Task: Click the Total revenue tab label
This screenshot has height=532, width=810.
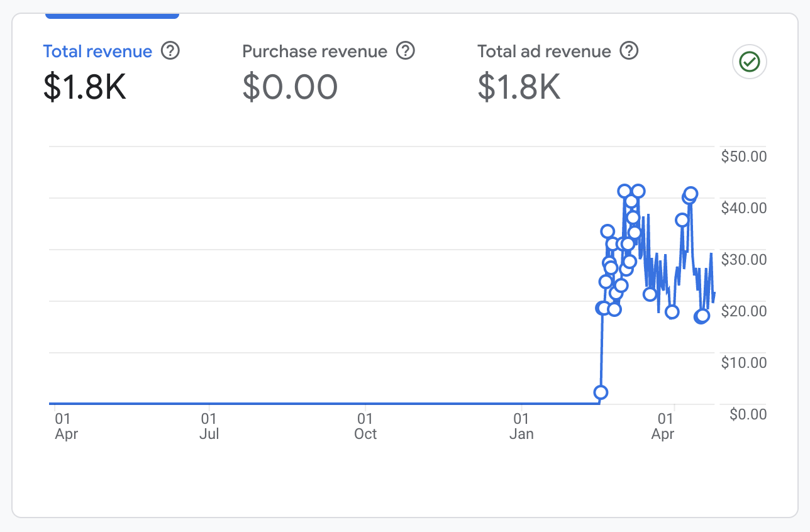Action: pos(97,51)
